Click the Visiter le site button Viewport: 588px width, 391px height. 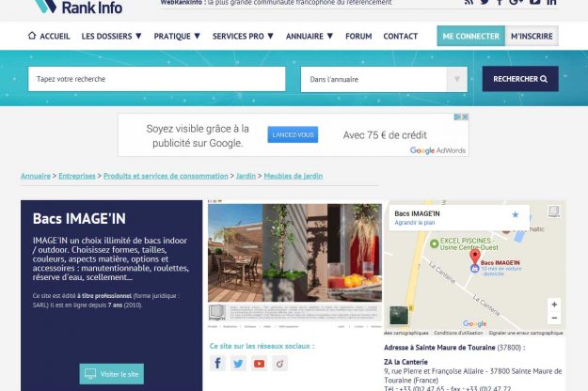111,374
